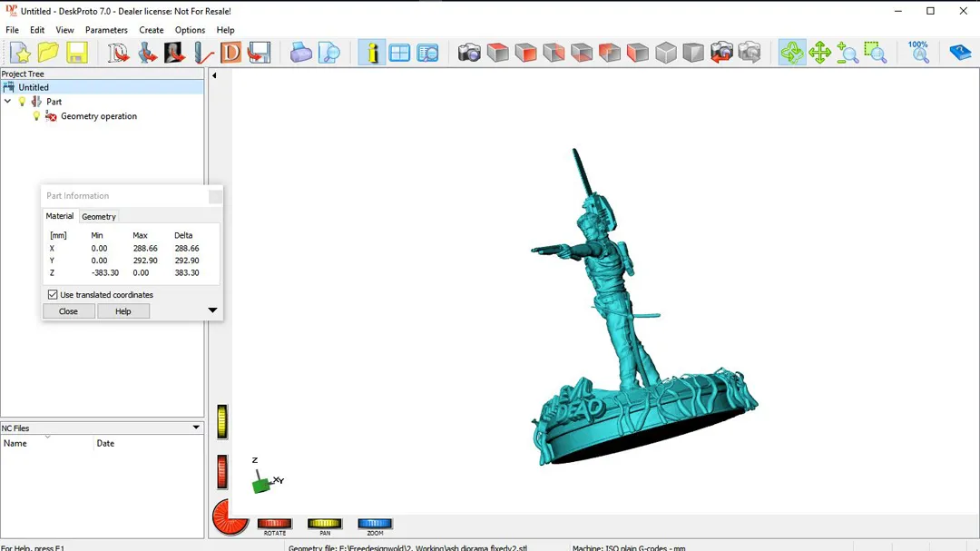Viewport: 980px width, 551px height.
Task: Click the red circular rotation dial
Action: point(230,517)
